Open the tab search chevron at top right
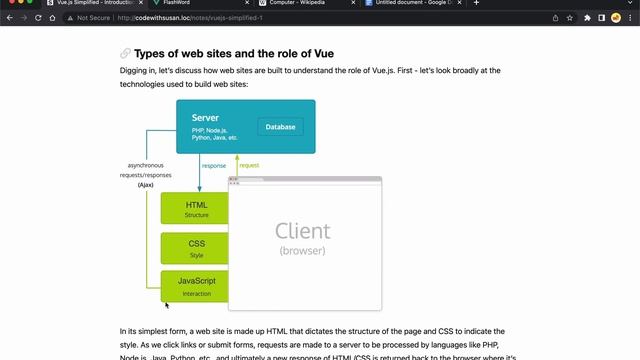The image size is (640, 360). pos(630,2)
